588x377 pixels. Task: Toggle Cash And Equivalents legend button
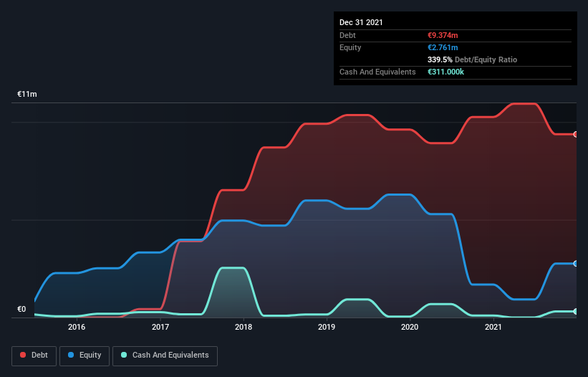165,355
